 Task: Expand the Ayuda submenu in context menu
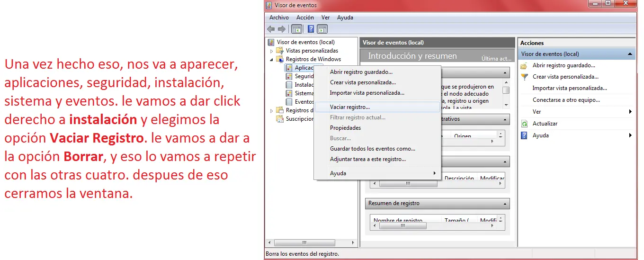(434, 173)
